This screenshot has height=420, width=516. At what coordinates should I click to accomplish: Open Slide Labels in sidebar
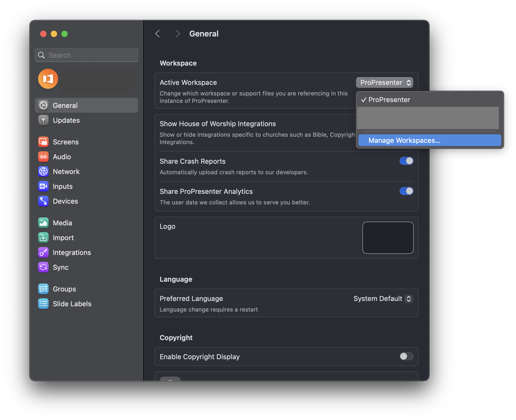(x=72, y=304)
